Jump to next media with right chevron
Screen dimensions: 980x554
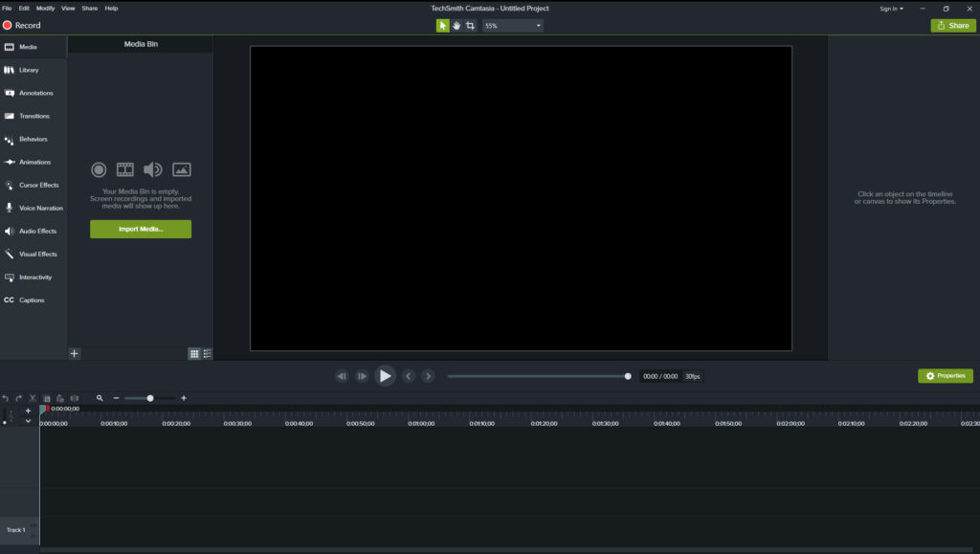428,376
